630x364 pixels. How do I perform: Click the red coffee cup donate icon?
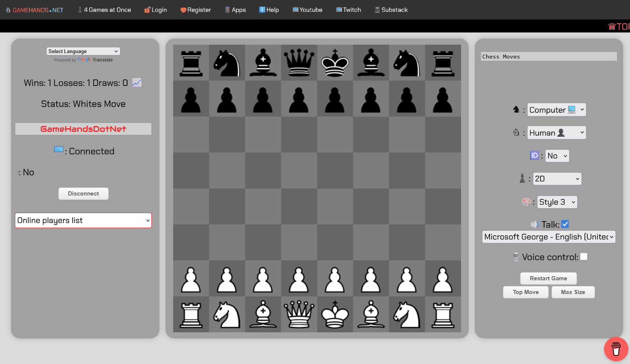616,349
